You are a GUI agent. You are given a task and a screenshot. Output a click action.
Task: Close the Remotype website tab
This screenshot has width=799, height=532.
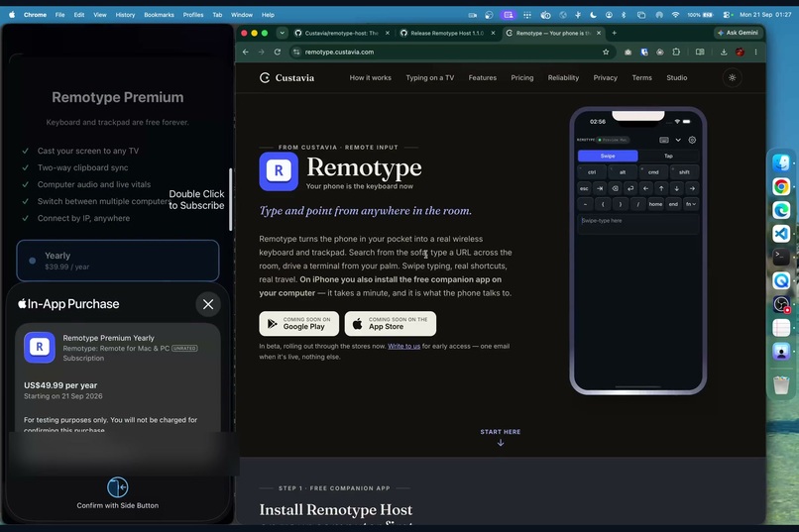click(599, 33)
